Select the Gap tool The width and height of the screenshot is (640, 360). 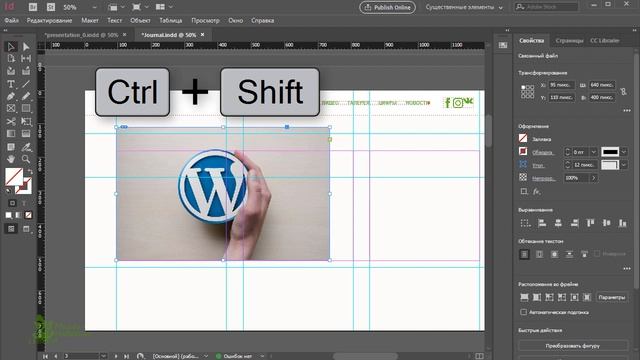pos(26,59)
